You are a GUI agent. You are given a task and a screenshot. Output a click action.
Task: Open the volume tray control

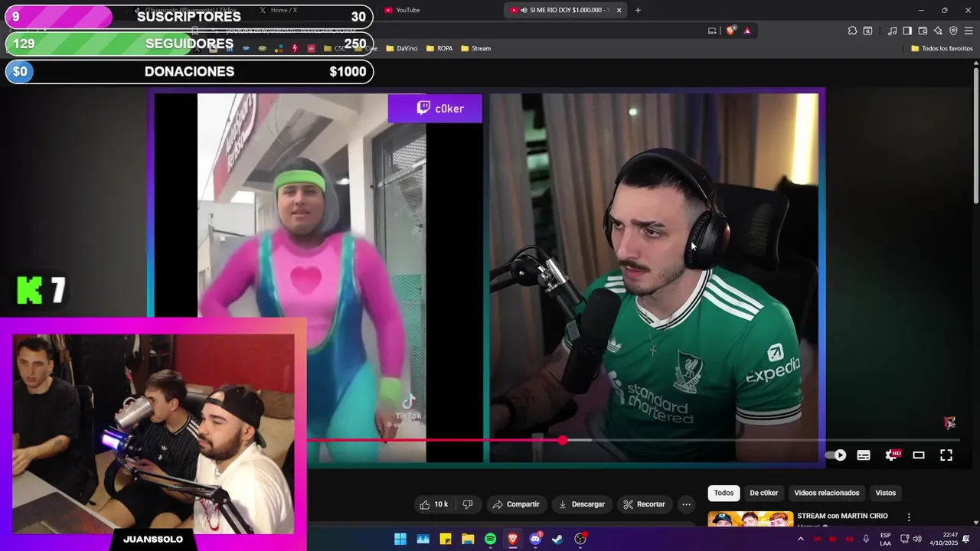pyautogui.click(x=917, y=540)
